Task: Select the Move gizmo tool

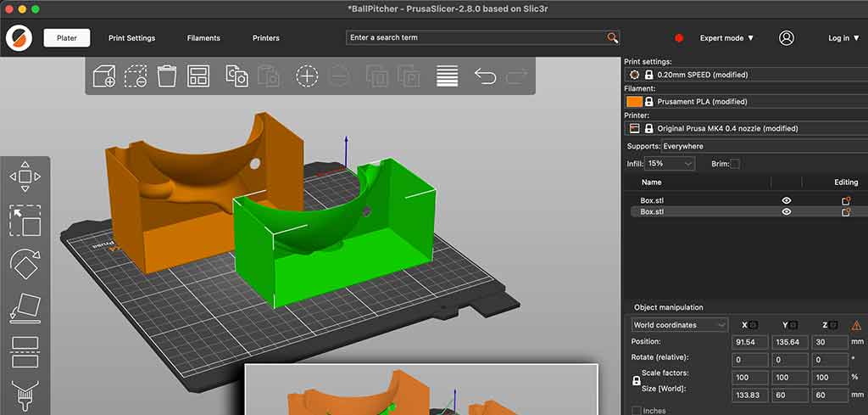Action: pos(25,177)
